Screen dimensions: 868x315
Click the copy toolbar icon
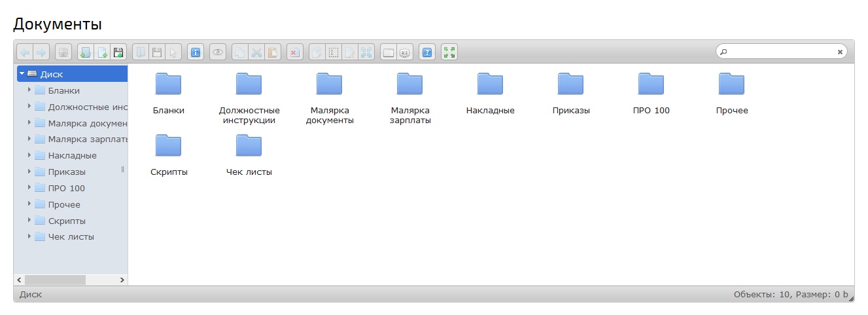pyautogui.click(x=240, y=52)
